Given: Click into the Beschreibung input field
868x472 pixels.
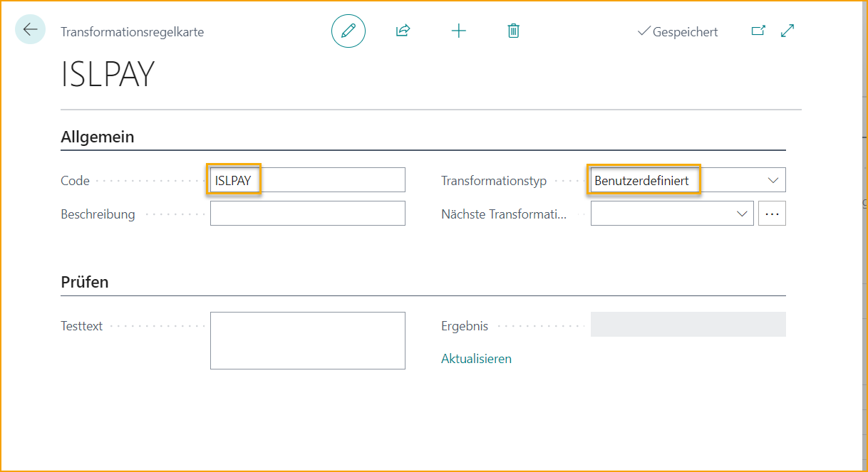Looking at the screenshot, I should [307, 213].
